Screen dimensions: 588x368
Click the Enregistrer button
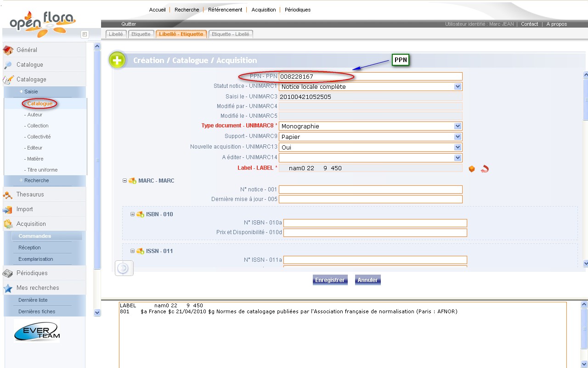pyautogui.click(x=330, y=280)
